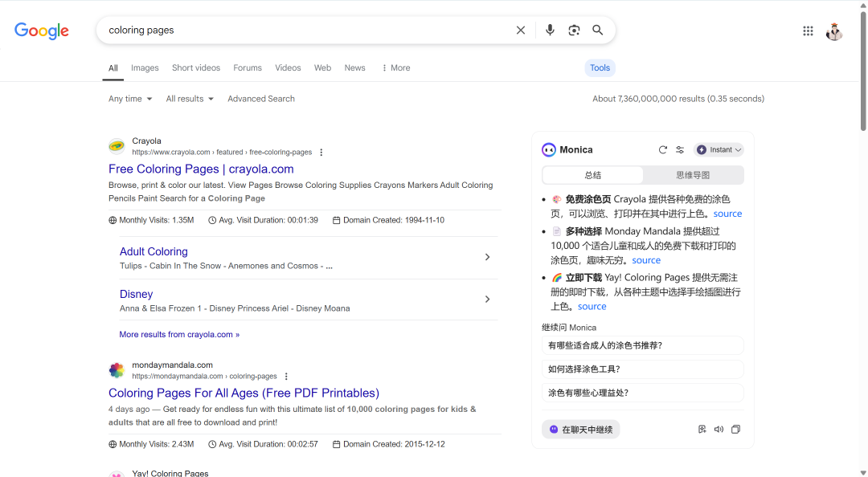
Task: Click Monthly Visits: 2.43M stat
Action: point(151,444)
